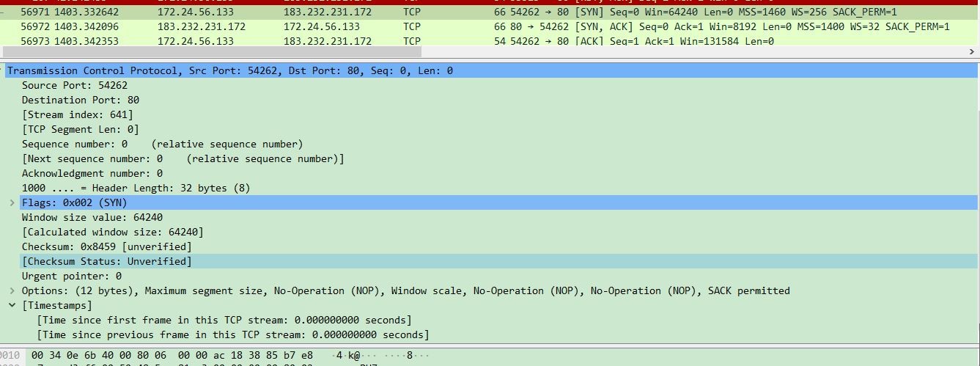Select the [TCP Segment Len: 0] line
Viewport: 980px width, 366px height.
point(80,129)
